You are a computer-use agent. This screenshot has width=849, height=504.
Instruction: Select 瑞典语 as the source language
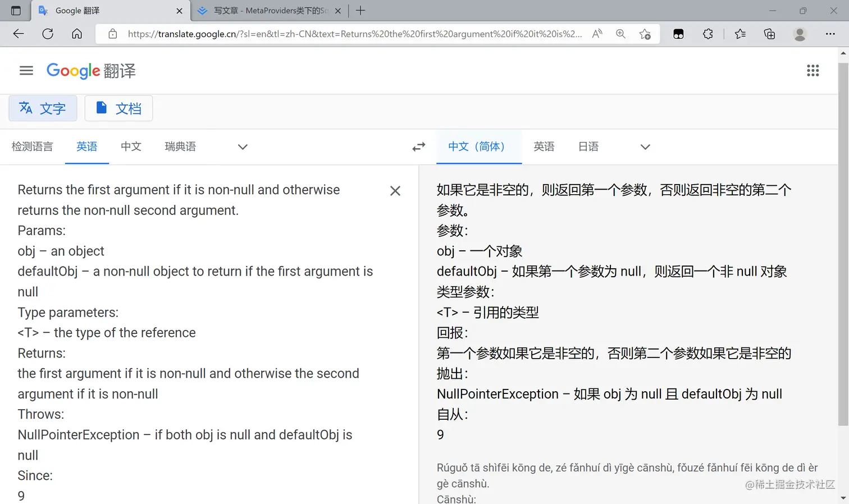pyautogui.click(x=180, y=146)
